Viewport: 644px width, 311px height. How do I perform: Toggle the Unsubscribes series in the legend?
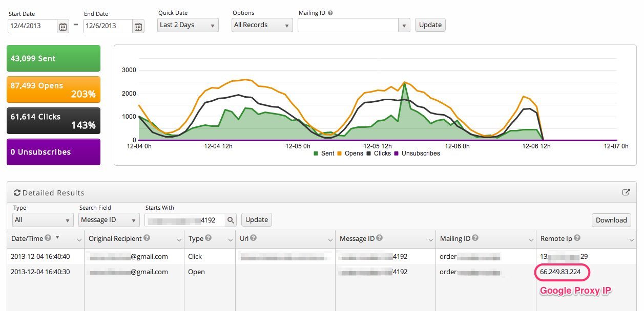tap(417, 153)
